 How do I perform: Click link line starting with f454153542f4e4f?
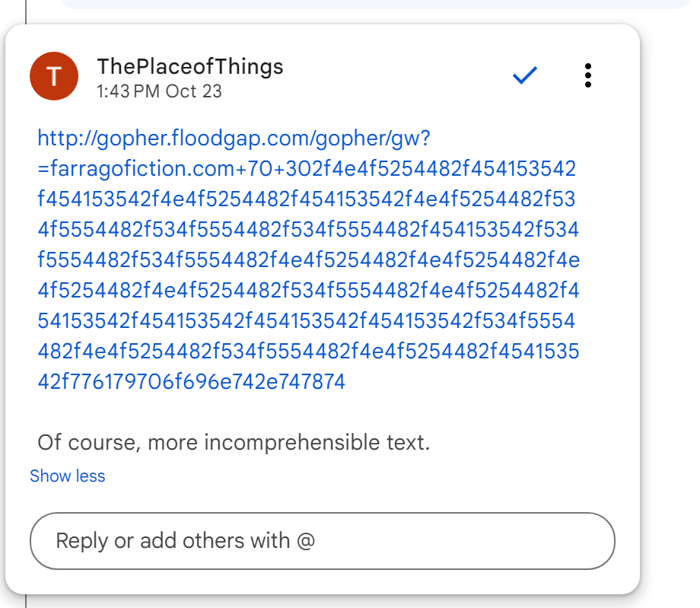[x=307, y=199]
